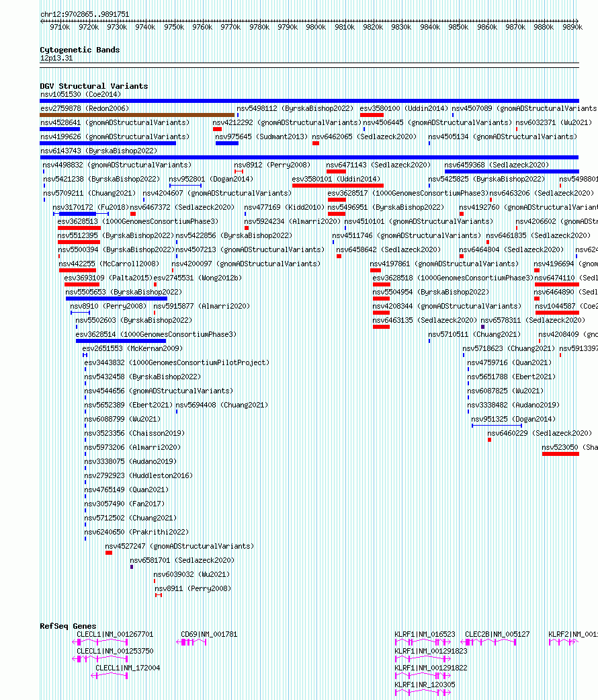Click the blue nsv6459368 Sedlazeck2020 bar
Screen dimensions: 598x700
click(x=512, y=171)
